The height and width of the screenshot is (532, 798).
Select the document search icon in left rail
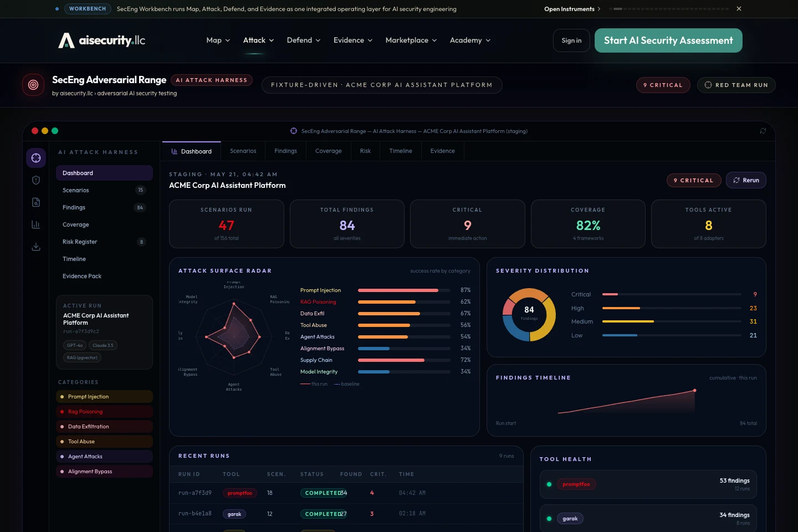pos(36,202)
